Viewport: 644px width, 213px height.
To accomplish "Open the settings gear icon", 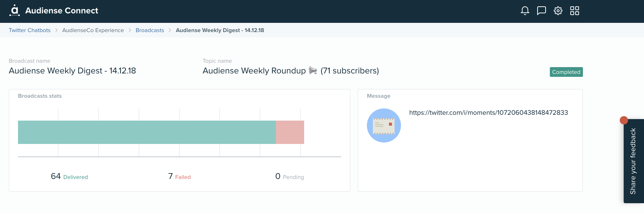I will (558, 11).
